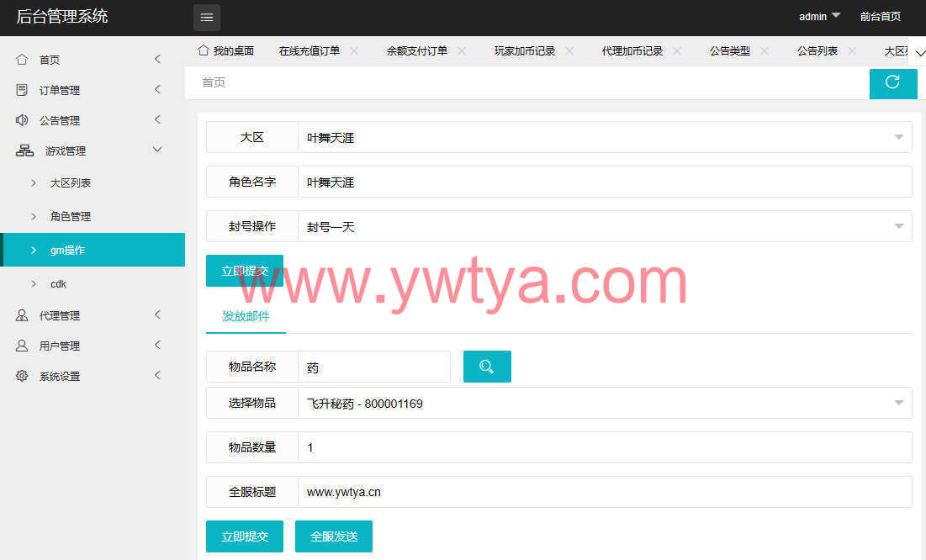
Task: Expand the 订单管理 menu arrow
Action: 157,89
